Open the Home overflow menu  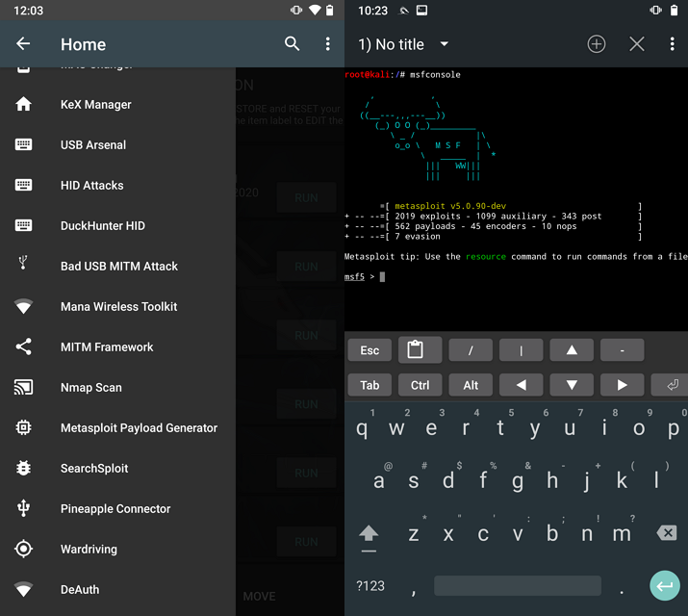click(327, 44)
